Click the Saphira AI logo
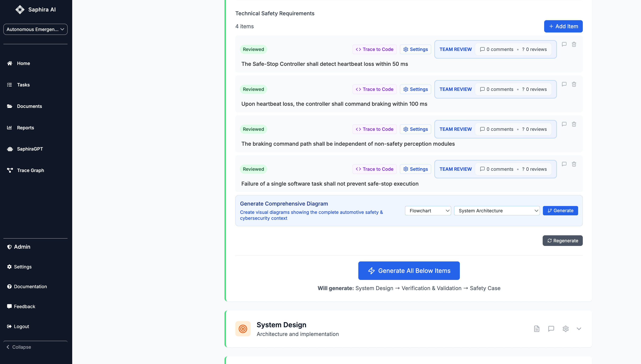 point(20,10)
